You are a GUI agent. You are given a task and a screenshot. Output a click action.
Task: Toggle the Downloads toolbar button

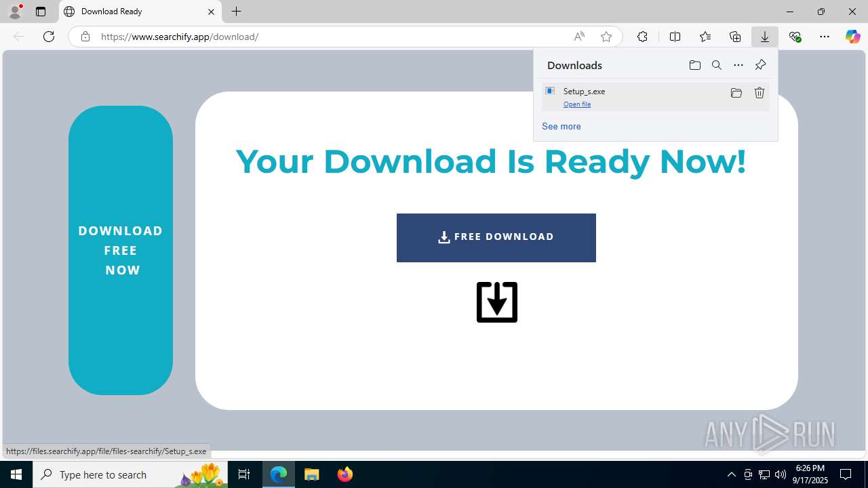pos(765,37)
